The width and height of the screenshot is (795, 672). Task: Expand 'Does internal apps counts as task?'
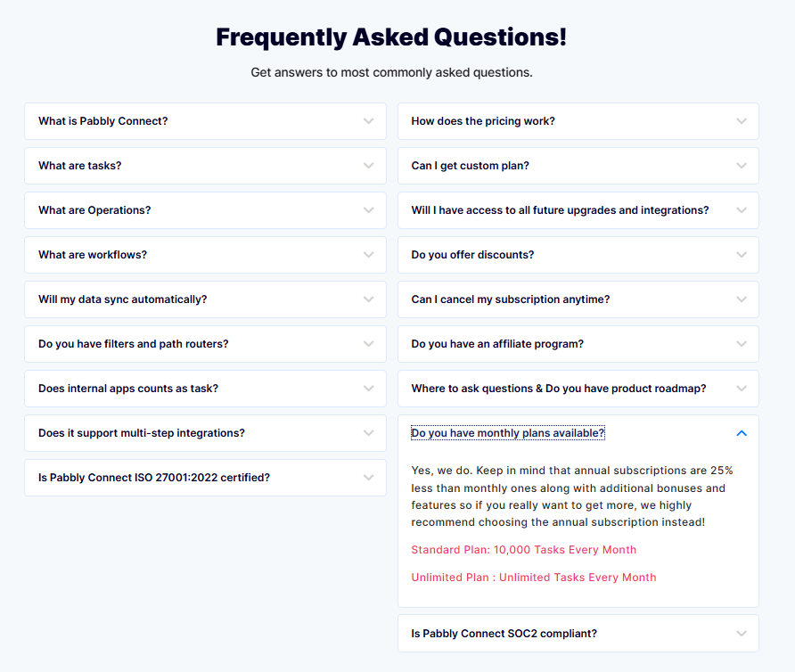coord(128,389)
